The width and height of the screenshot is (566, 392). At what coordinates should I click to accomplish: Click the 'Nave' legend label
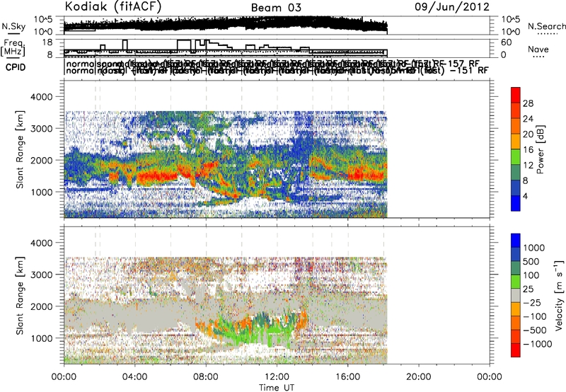[538, 50]
